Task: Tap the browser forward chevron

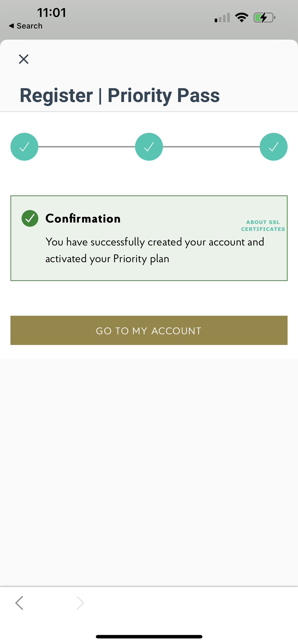Action: click(x=80, y=603)
